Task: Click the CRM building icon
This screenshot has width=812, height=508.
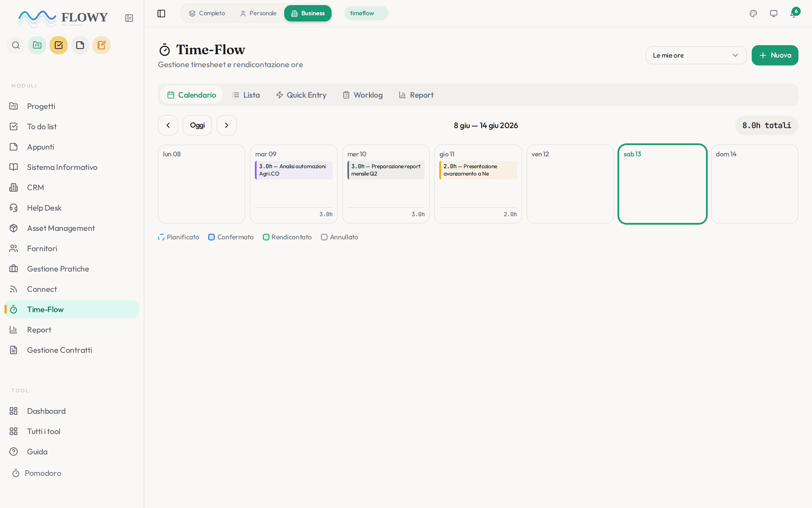Action: point(14,187)
